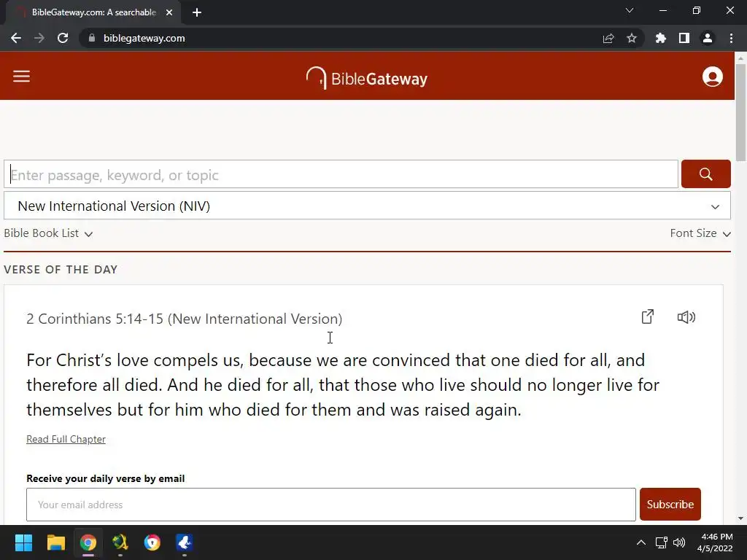Open the user account profile icon
The width and height of the screenshot is (747, 560).
coord(712,77)
